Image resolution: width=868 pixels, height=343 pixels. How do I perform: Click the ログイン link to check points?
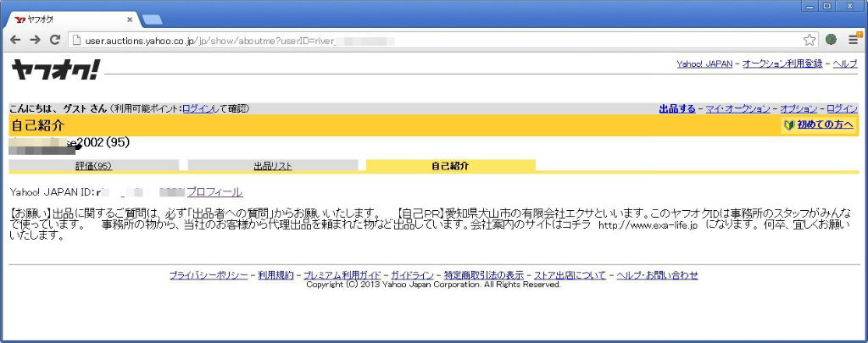198,109
